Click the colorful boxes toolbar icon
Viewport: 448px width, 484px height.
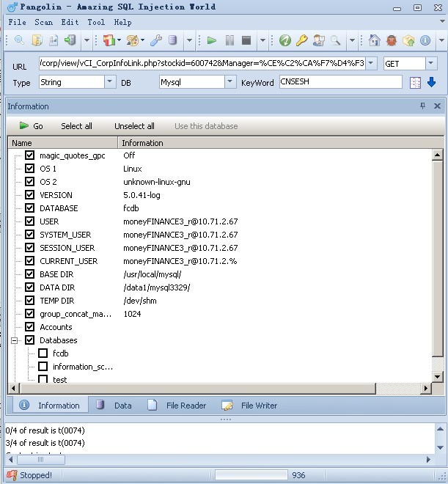pyautogui.click(x=109, y=40)
